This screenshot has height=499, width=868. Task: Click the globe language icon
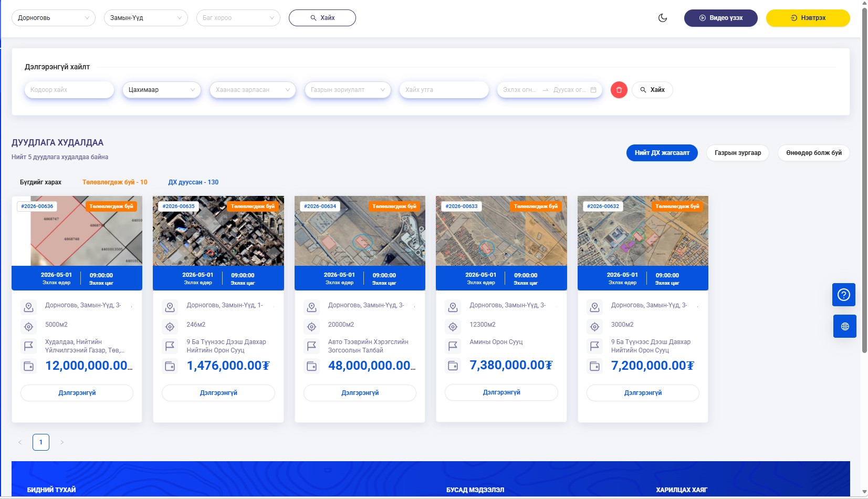[844, 326]
